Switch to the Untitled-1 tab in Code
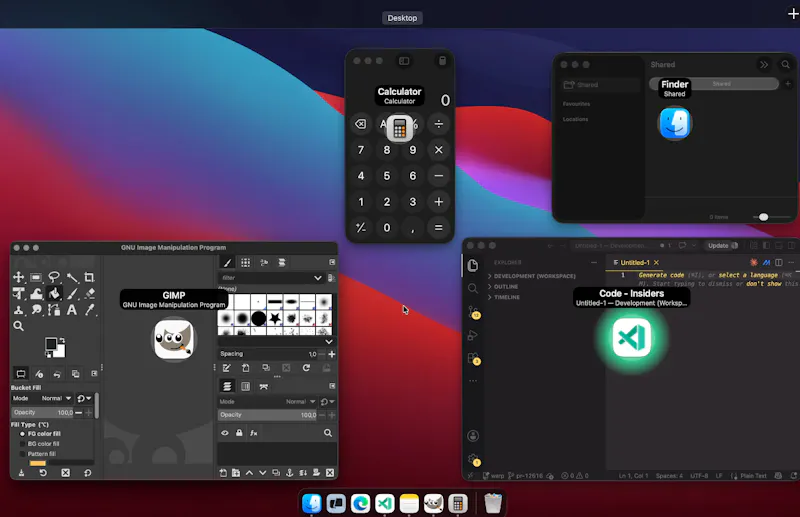The image size is (800, 517). (636, 262)
